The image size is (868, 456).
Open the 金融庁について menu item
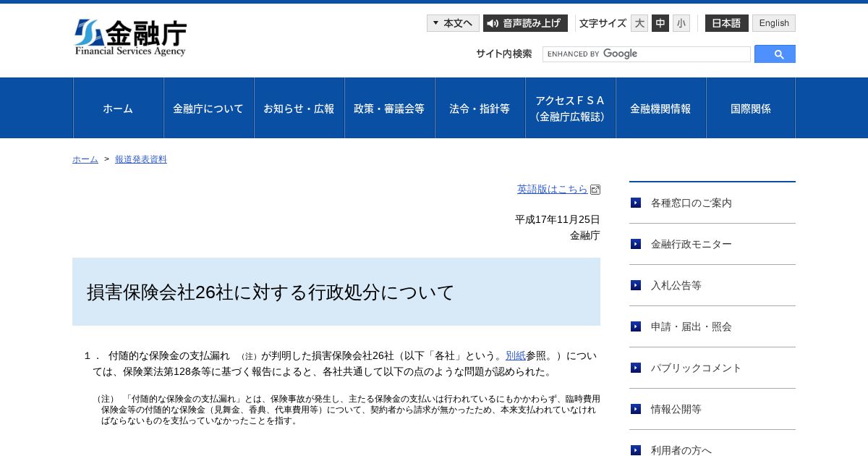pyautogui.click(x=209, y=108)
